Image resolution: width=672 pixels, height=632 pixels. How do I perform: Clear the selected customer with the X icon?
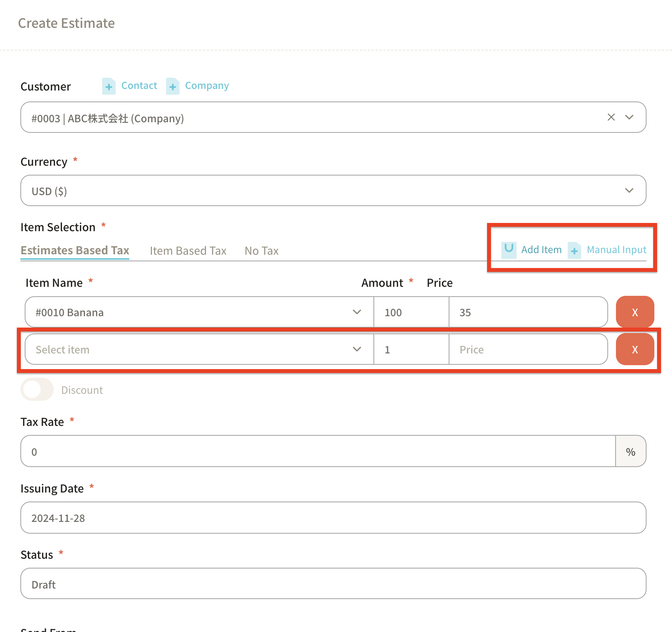coord(611,117)
